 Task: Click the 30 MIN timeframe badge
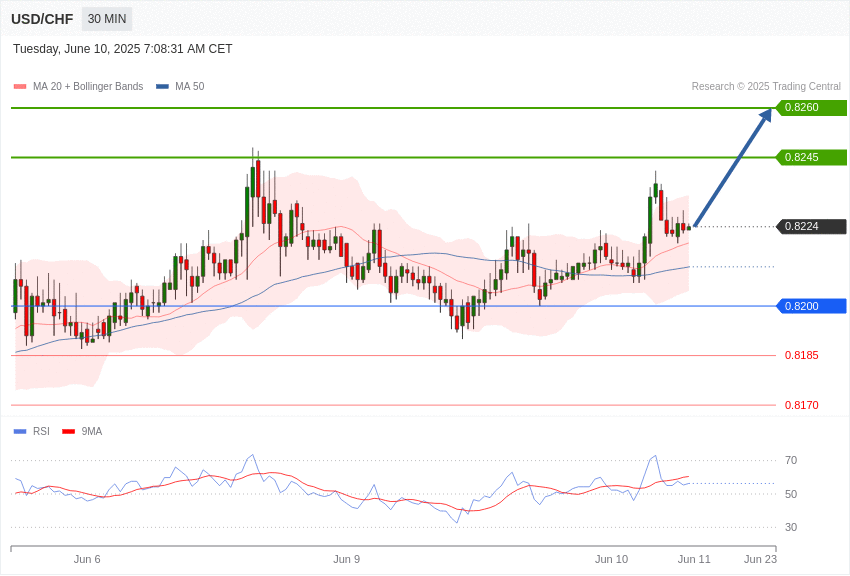(107, 19)
